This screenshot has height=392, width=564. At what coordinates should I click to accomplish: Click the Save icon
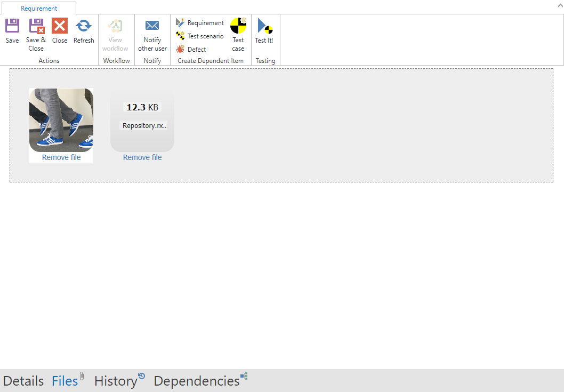tap(12, 26)
